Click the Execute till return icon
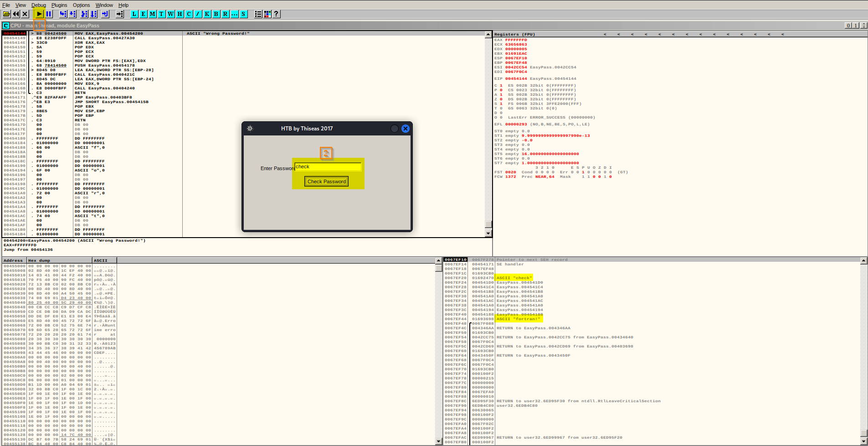868x446 pixels. tap(105, 14)
